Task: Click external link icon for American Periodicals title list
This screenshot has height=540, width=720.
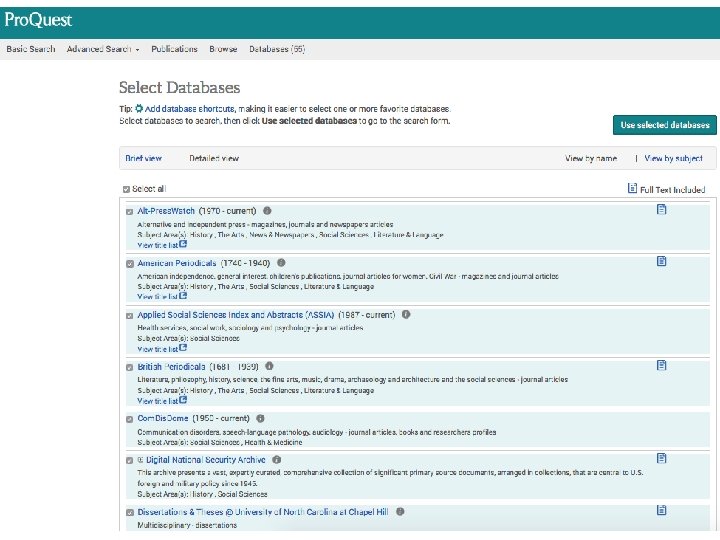Action: pyautogui.click(x=183, y=296)
